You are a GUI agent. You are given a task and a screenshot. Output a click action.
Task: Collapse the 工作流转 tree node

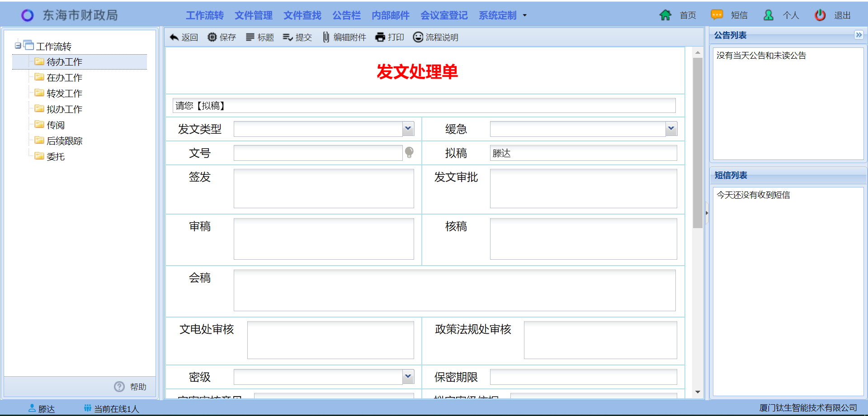tap(18, 46)
